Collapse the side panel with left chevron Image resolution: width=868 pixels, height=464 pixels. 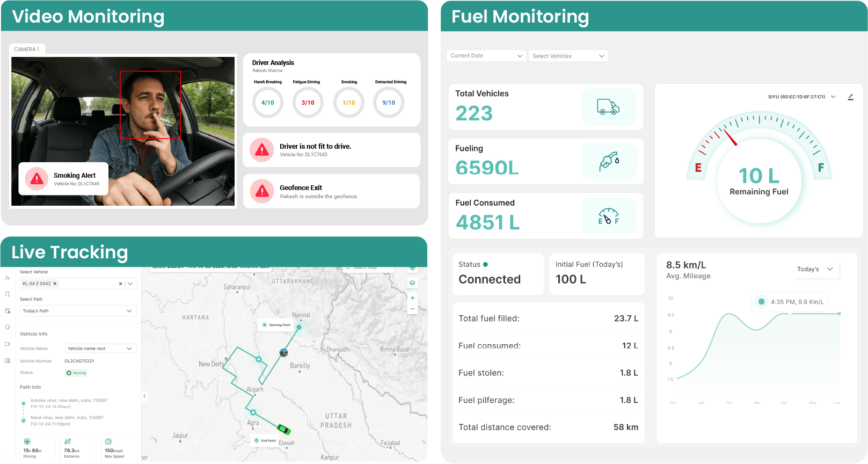pyautogui.click(x=144, y=396)
